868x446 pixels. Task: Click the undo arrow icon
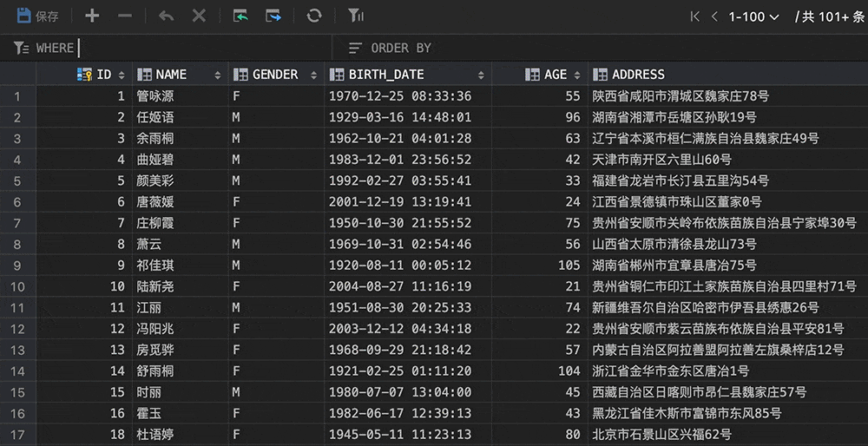(x=166, y=16)
